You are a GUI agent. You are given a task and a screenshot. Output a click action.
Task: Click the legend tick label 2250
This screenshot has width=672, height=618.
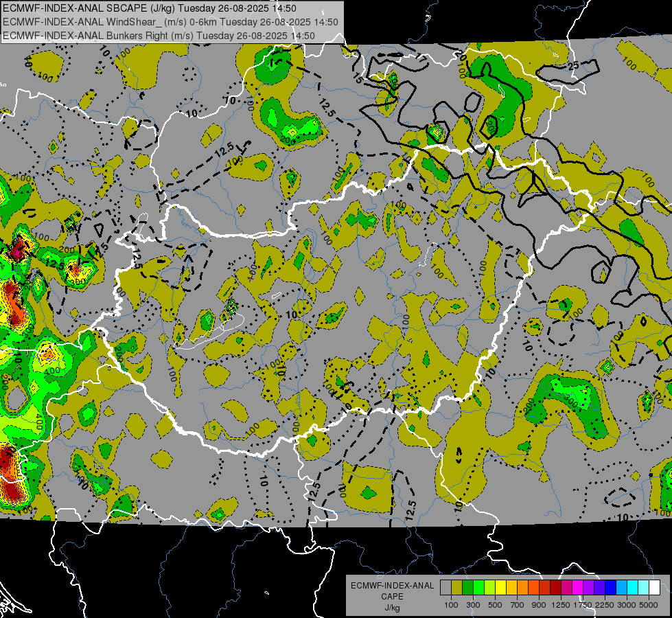(x=605, y=605)
